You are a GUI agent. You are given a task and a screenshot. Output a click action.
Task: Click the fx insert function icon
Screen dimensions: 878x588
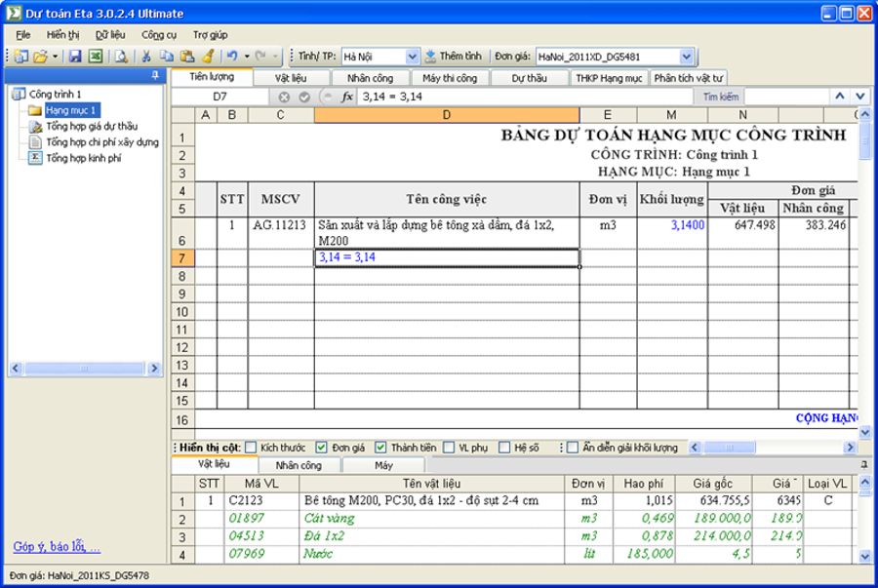346,97
